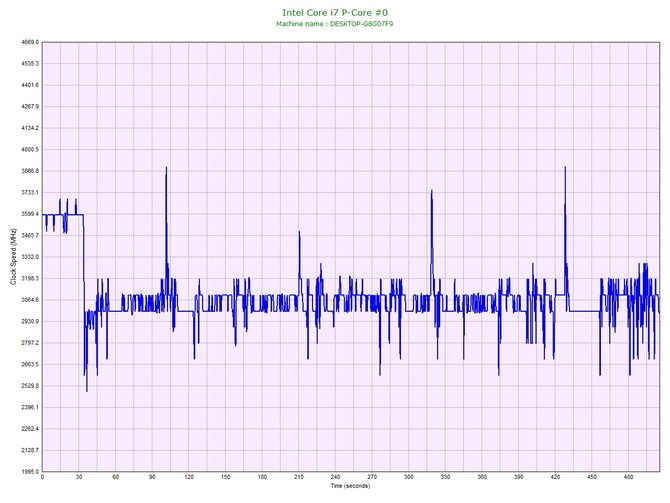Select the 2529.8 y-axis value
This screenshot has width=670, height=503.
30,386
